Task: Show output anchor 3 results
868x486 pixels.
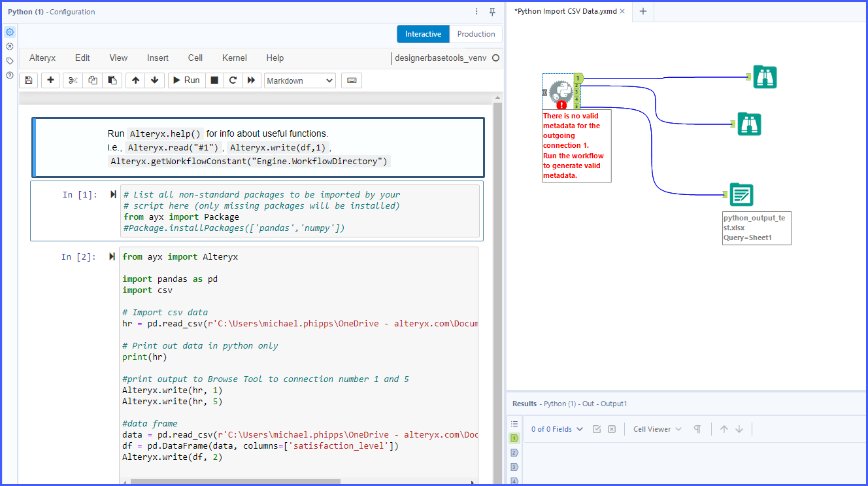Action: pos(514,467)
